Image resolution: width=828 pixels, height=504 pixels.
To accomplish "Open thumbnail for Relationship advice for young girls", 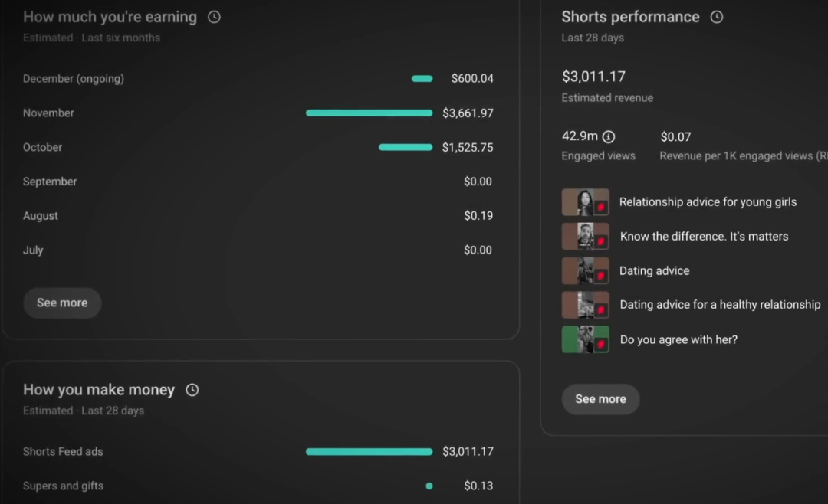I will (x=585, y=202).
